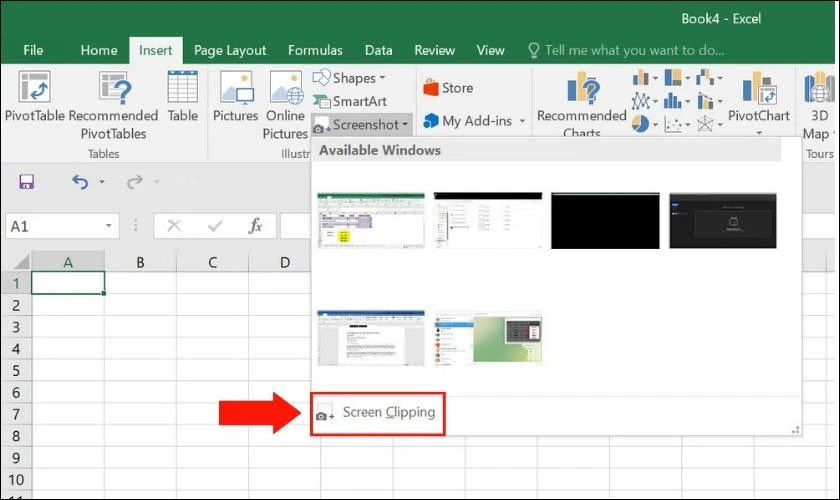This screenshot has height=500, width=840.
Task: Click Recommended Charts
Action: [x=582, y=103]
